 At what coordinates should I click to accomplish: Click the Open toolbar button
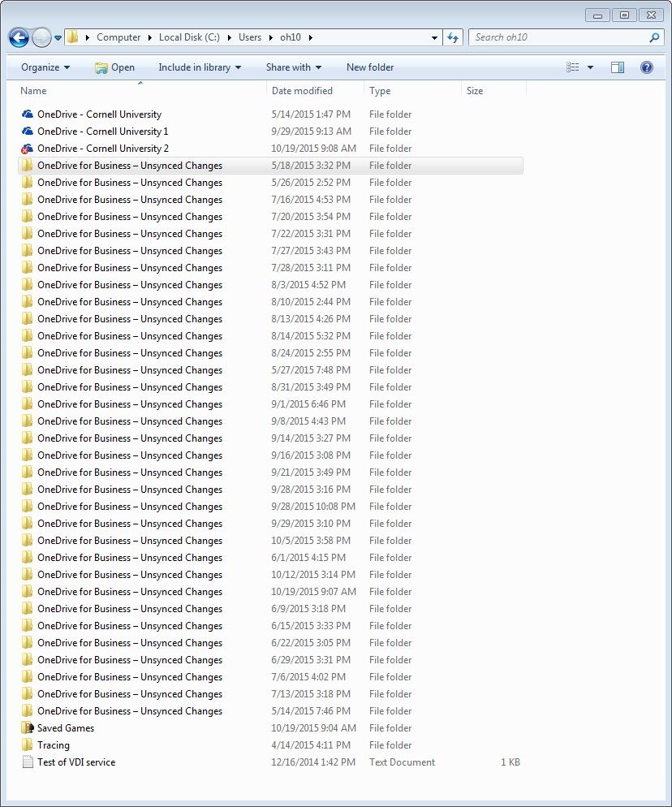[x=114, y=67]
